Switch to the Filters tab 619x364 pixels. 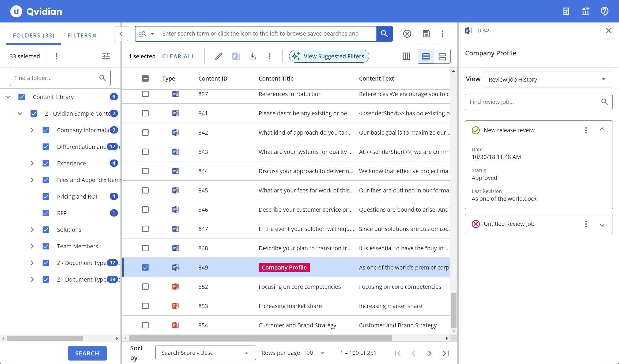click(82, 35)
